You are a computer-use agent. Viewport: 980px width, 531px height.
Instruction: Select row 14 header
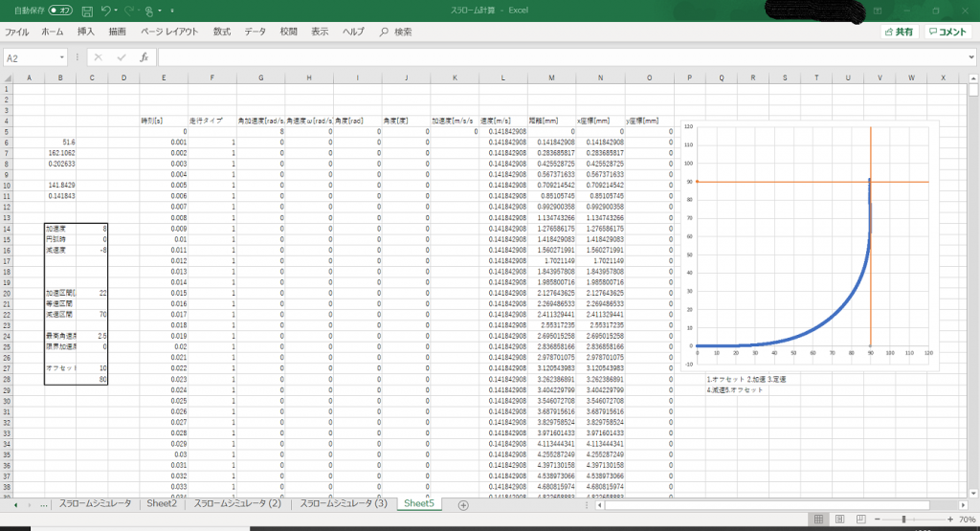[7, 229]
